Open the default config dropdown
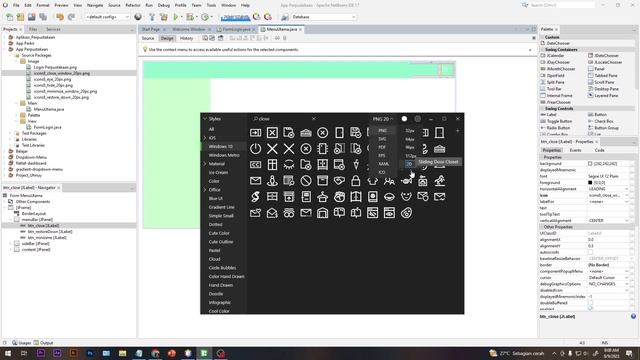The image size is (640, 360). coord(107,17)
